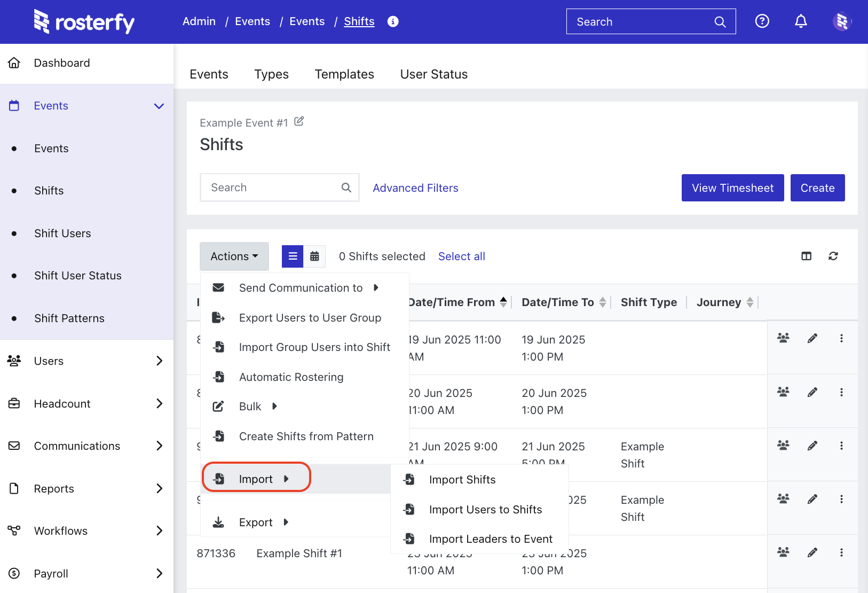Open Shift Patterns in sidebar
The image size is (868, 593).
[x=69, y=318]
